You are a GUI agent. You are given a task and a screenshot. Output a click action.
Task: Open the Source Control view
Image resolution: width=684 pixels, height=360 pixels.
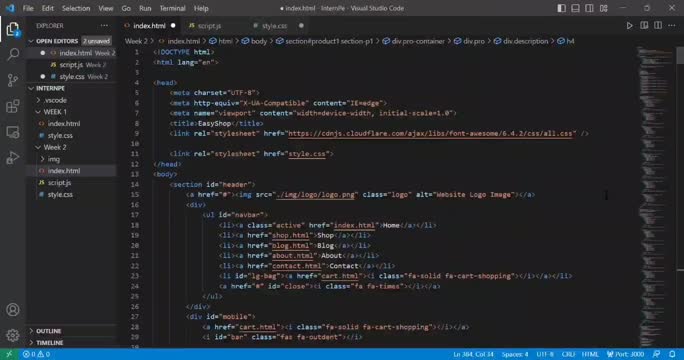(13, 80)
